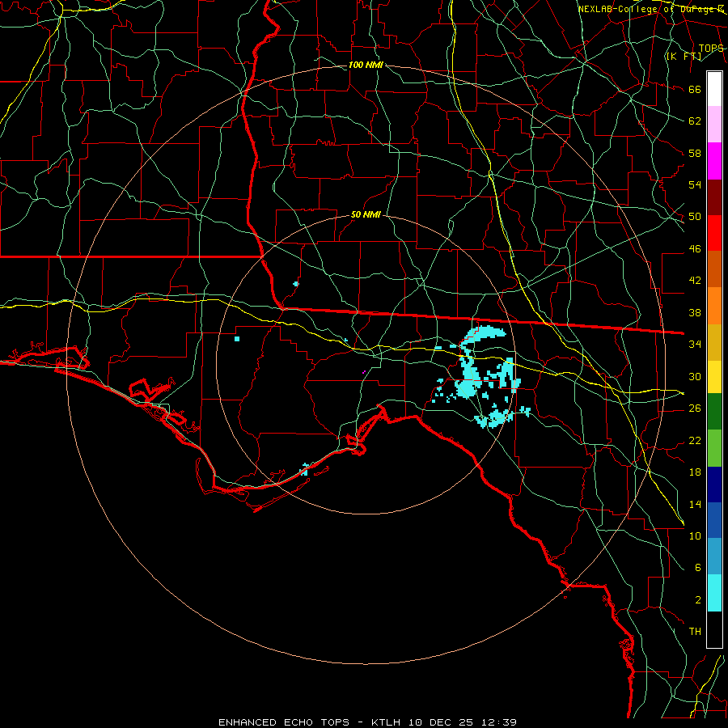
Task: Click the '100 NMI' range ring label
Action: [x=366, y=65]
